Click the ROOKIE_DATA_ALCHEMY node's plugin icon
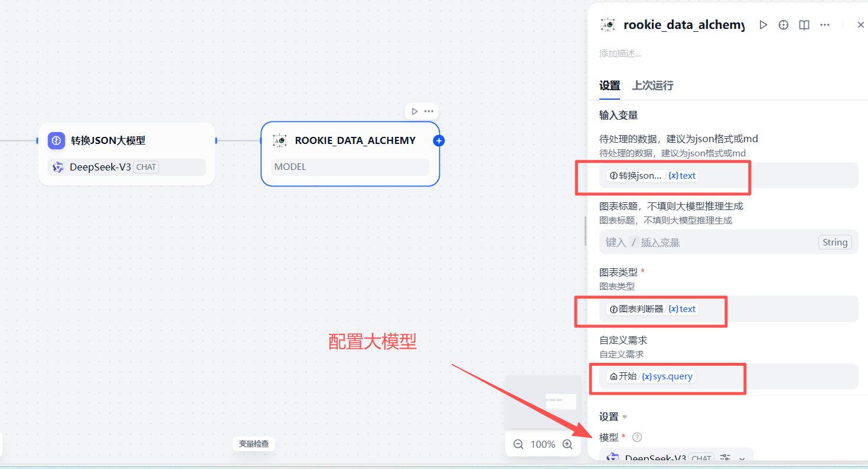 point(279,140)
